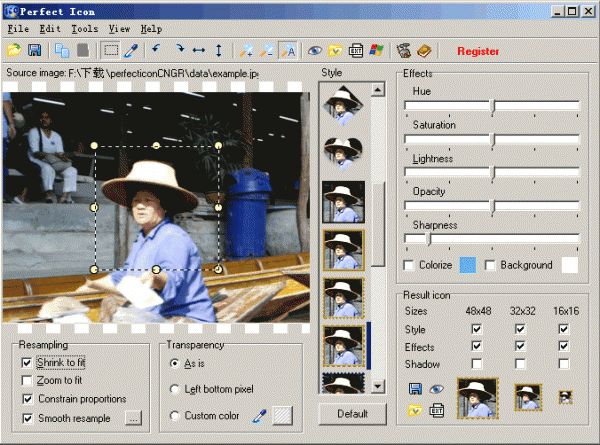Click folder icon in Result icon panel
Screen dimensions: 600x445
pyautogui.click(x=415, y=411)
